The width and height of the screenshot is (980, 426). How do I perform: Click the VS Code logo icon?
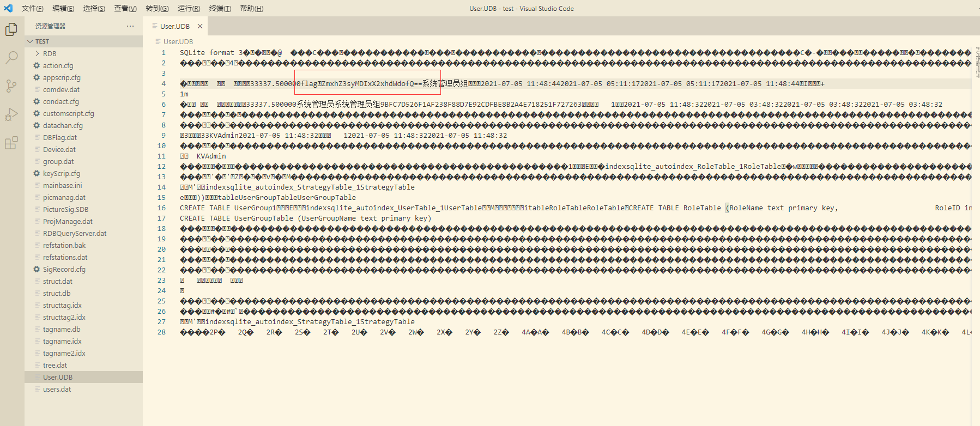click(8, 8)
